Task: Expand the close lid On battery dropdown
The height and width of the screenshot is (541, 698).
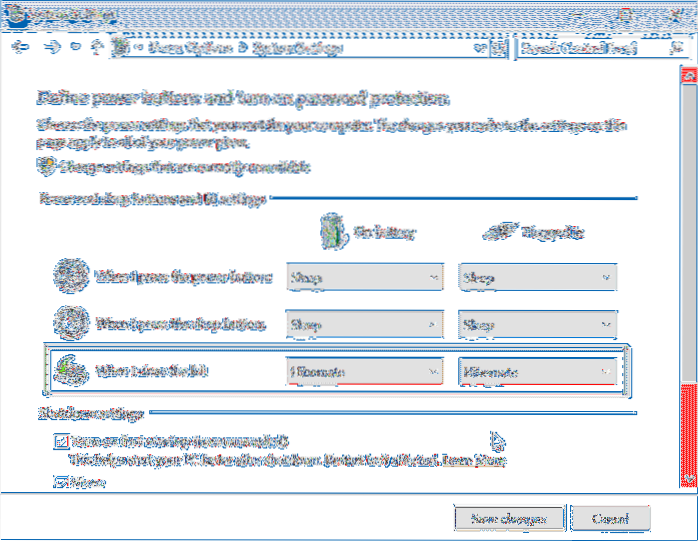Action: 365,371
